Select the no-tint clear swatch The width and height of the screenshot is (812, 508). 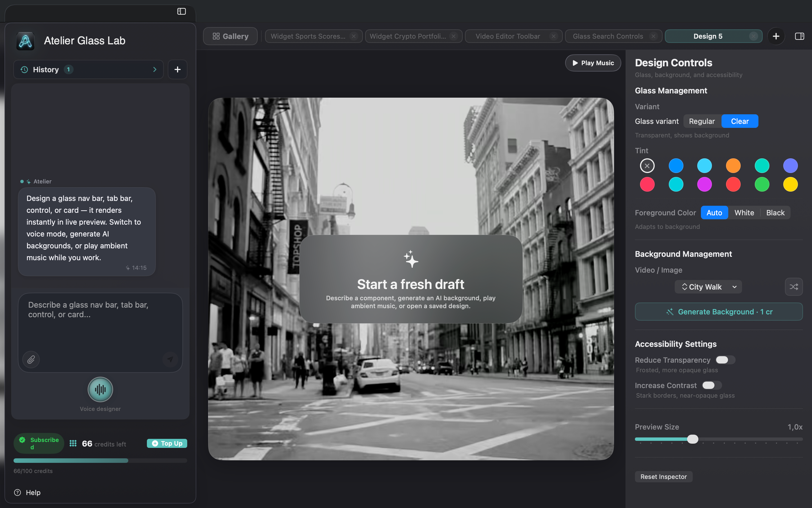647,166
